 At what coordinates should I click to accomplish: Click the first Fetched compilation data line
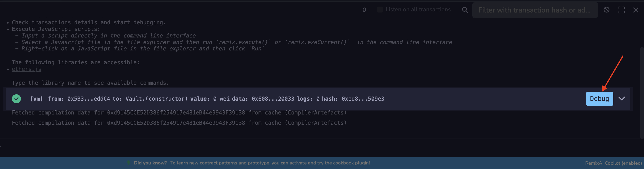179,113
